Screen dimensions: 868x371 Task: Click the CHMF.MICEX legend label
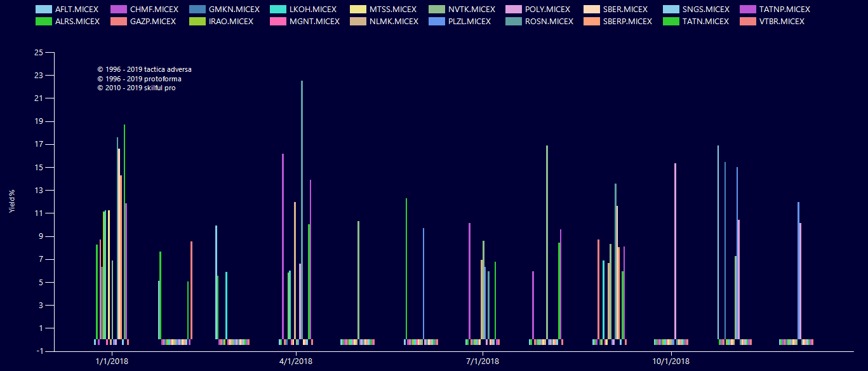click(154, 10)
